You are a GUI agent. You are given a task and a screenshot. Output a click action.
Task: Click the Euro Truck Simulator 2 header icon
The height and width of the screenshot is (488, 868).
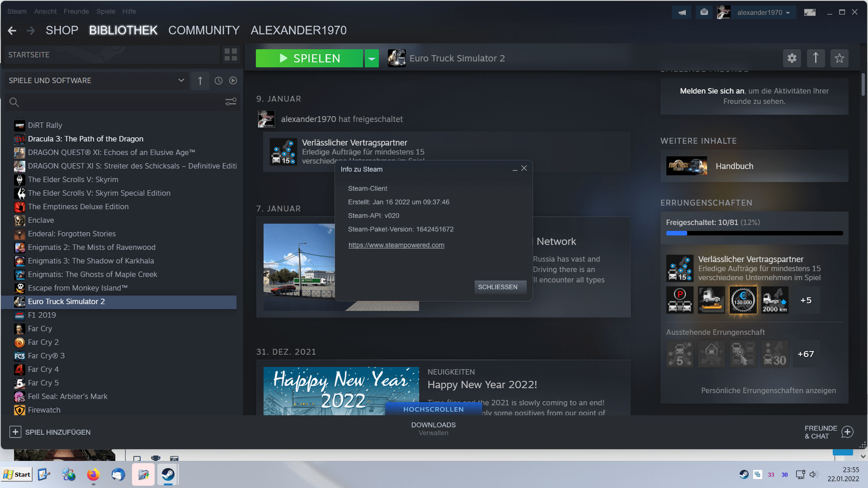[x=396, y=58]
